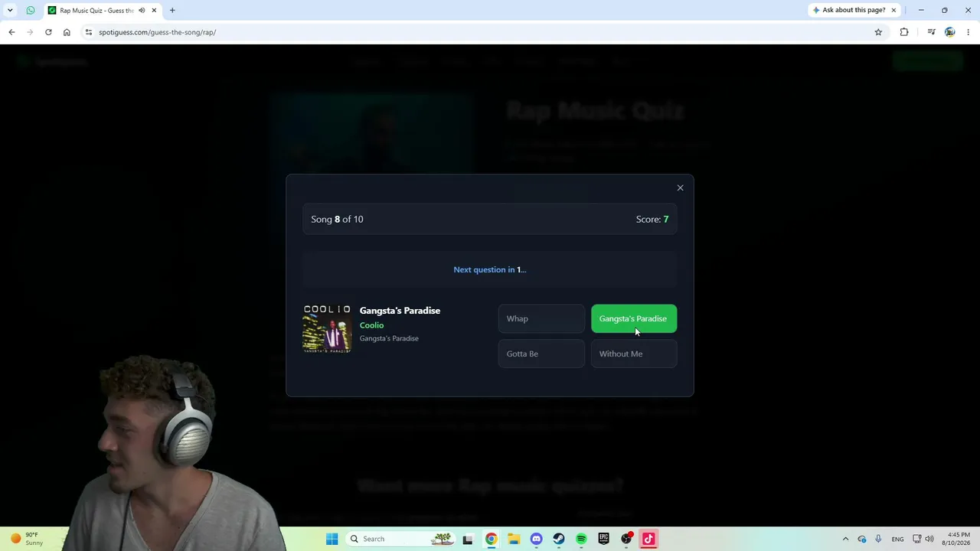
Task: Choose the green Gangsta's Paradise answer button
Action: pos(634,318)
